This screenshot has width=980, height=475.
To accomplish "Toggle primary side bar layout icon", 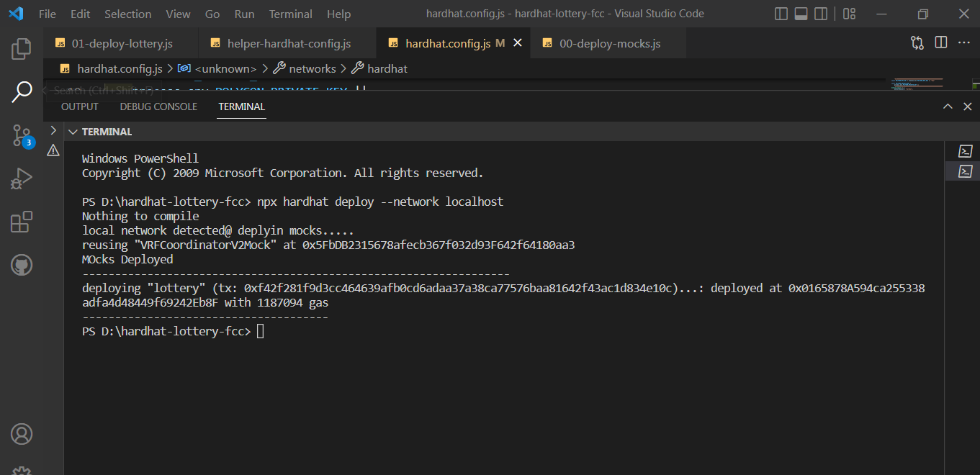I will (x=781, y=14).
